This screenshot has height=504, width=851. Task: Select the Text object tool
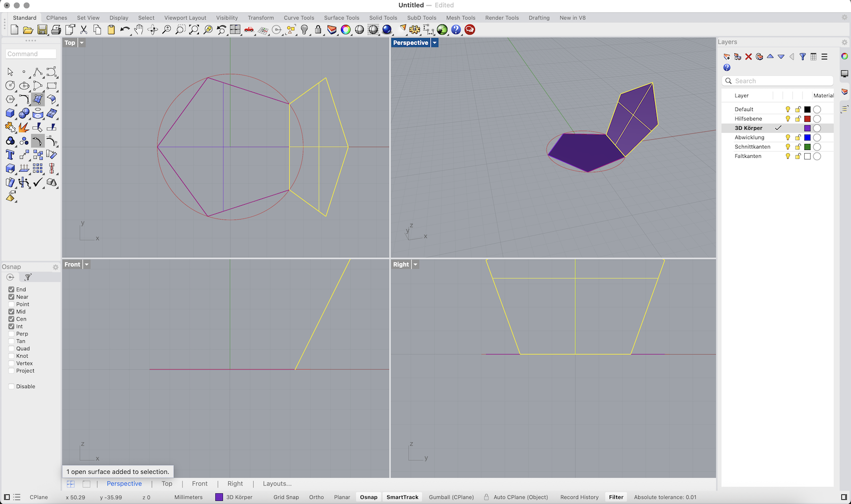tap(10, 155)
